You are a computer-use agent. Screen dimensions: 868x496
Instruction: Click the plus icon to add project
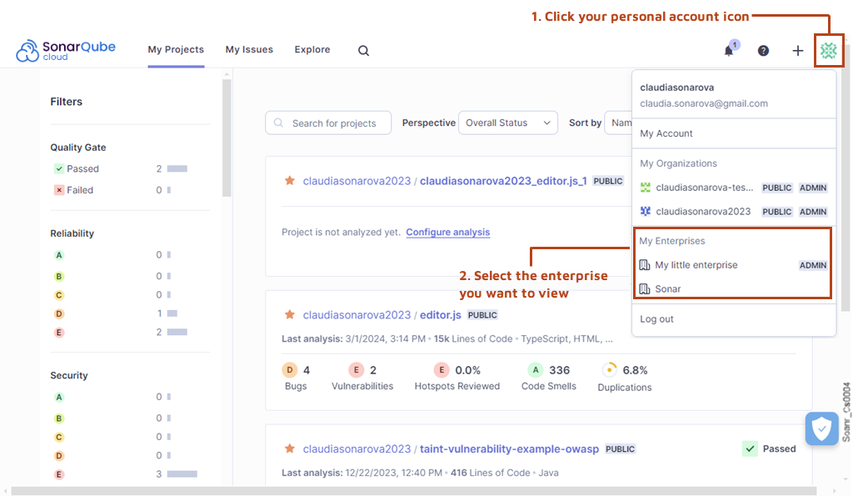pyautogui.click(x=798, y=50)
